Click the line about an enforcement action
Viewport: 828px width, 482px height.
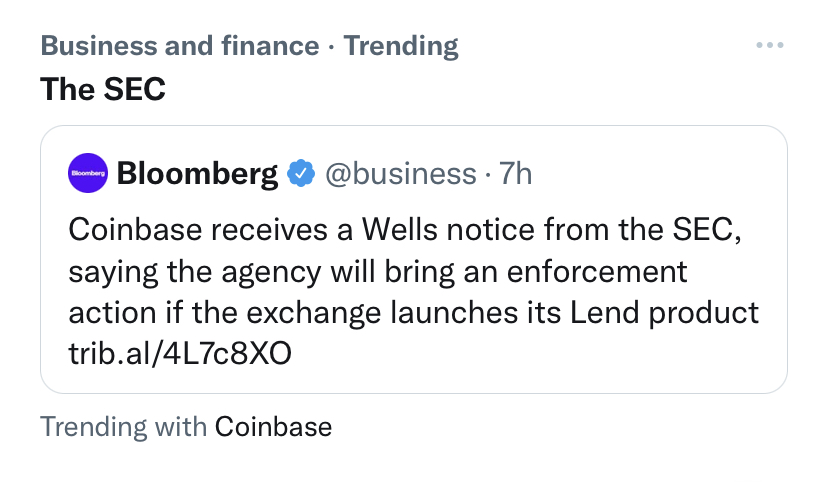tap(378, 271)
